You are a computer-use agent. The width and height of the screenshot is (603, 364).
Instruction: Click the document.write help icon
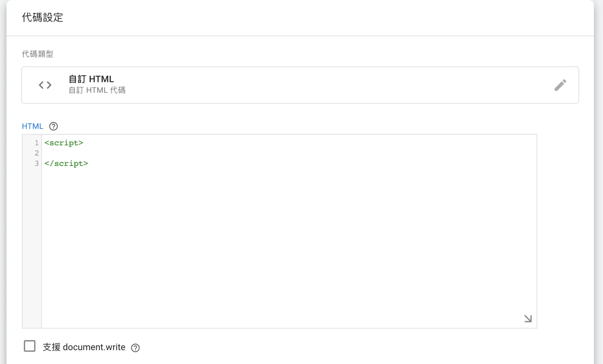136,347
